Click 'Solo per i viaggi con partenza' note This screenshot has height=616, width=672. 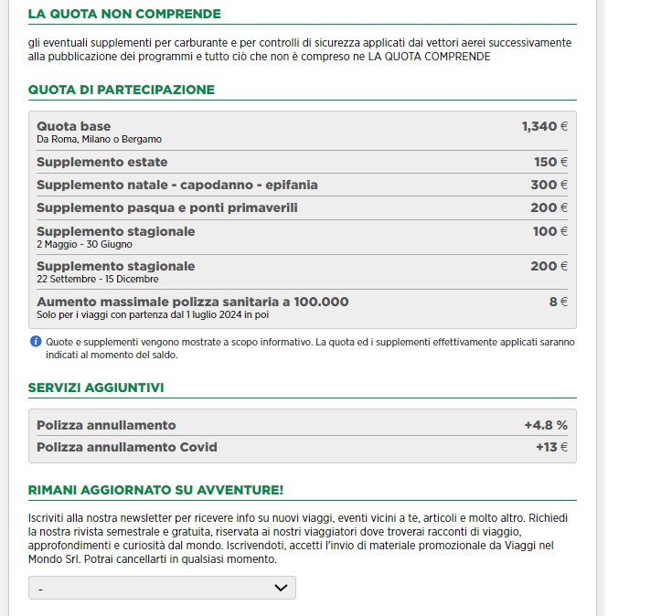[153, 314]
